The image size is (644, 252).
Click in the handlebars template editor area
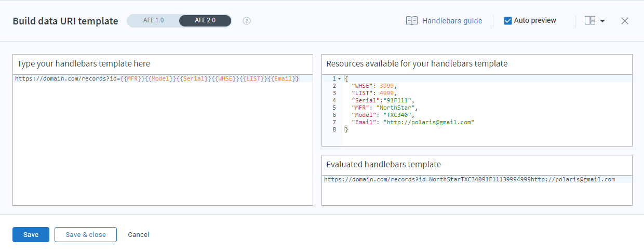tap(163, 140)
